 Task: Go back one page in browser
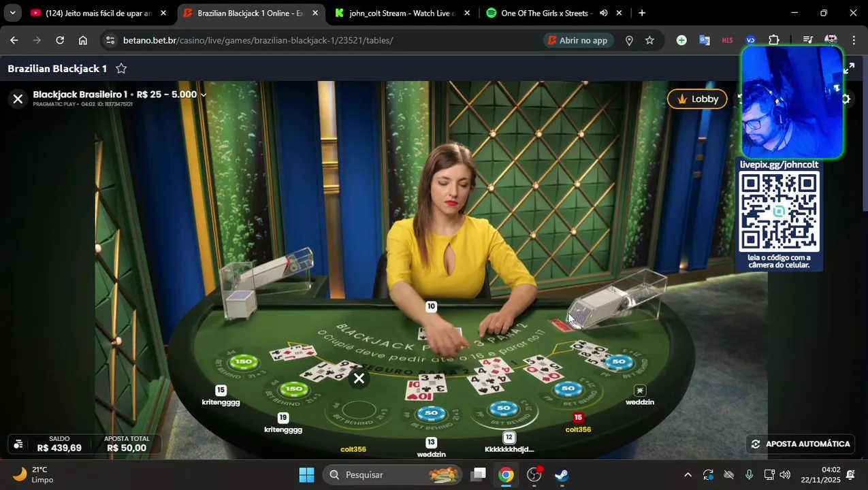(14, 40)
